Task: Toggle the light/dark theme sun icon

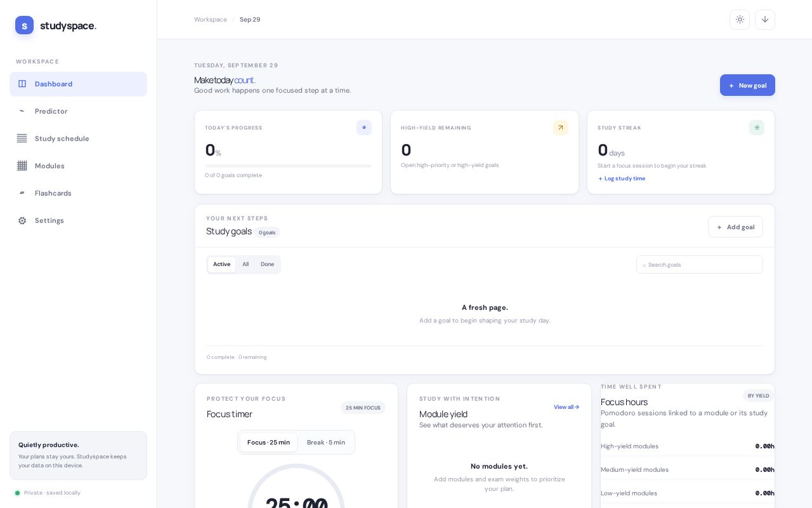Action: tap(740, 20)
